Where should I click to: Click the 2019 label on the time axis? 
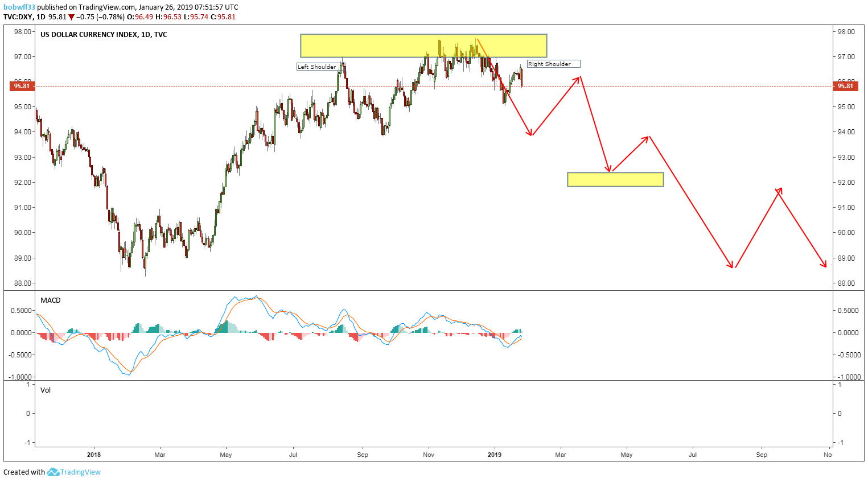click(495, 455)
